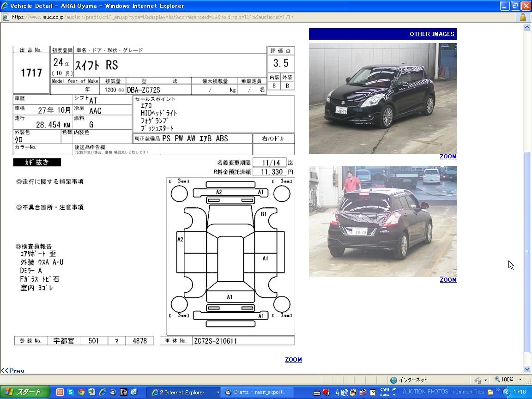532x399 pixels.
Task: Click the IME toolbox icon in language bar
Action: pyautogui.click(x=363, y=393)
